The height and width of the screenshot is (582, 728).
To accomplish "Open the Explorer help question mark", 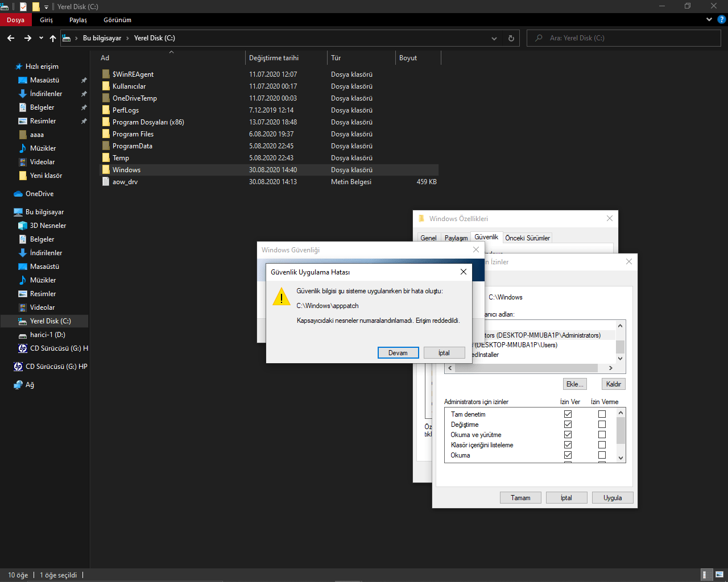I will coord(721,19).
